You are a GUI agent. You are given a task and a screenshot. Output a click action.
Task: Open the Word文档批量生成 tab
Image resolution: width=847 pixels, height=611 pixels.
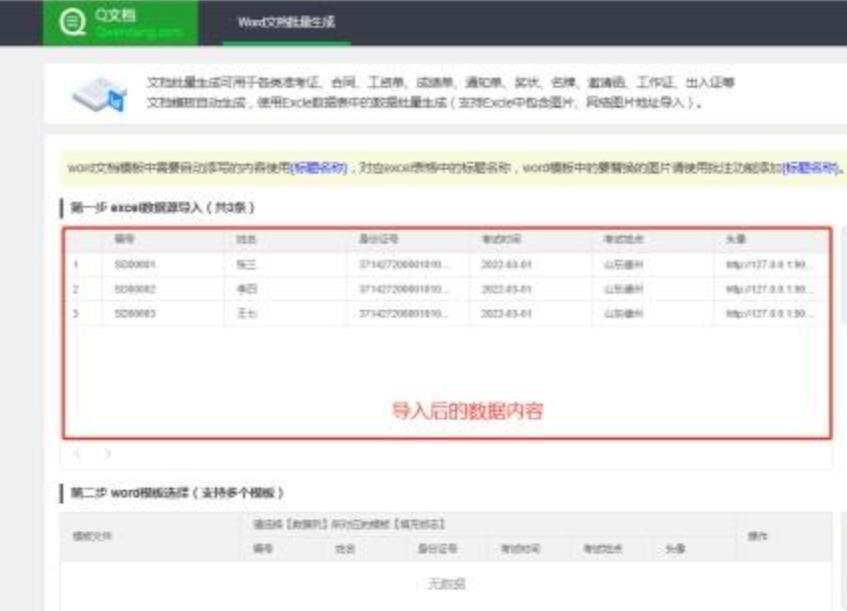[286, 22]
